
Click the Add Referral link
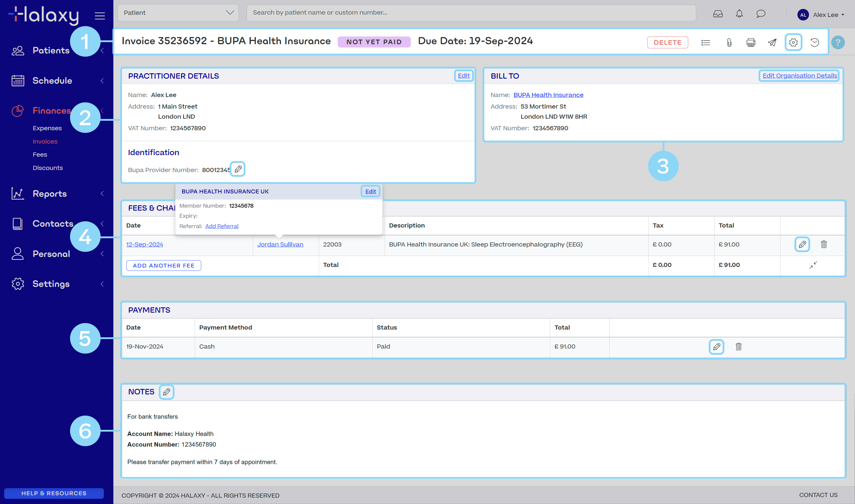(x=221, y=226)
